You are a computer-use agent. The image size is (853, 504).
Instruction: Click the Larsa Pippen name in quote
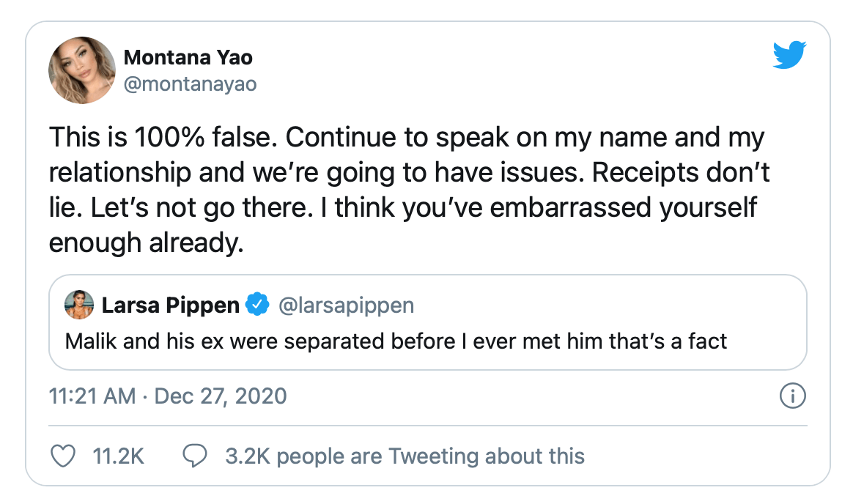171,305
